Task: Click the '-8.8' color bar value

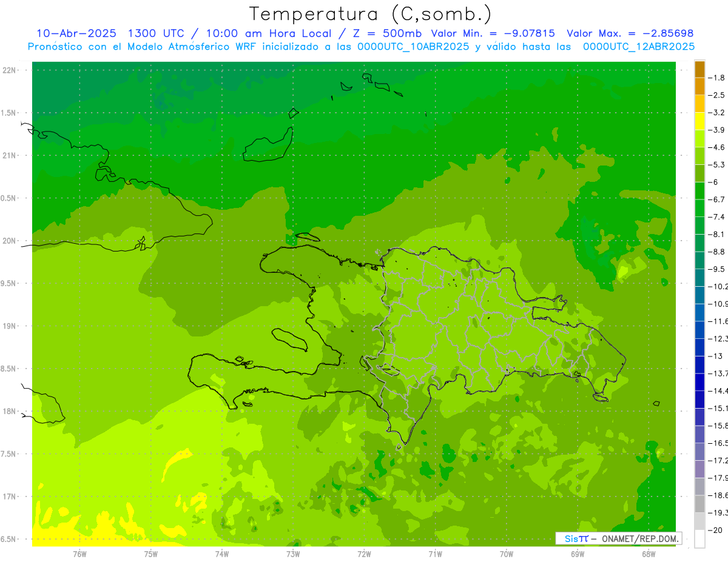Action: (716, 252)
